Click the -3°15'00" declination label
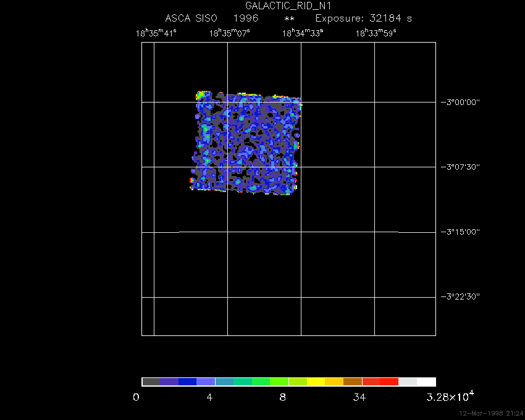The width and height of the screenshot is (525, 420). coord(460,232)
